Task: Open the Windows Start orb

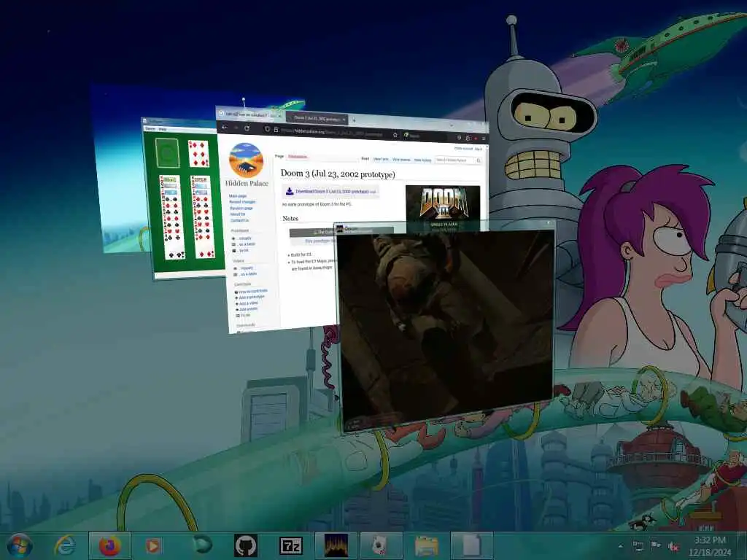Action: (19, 545)
